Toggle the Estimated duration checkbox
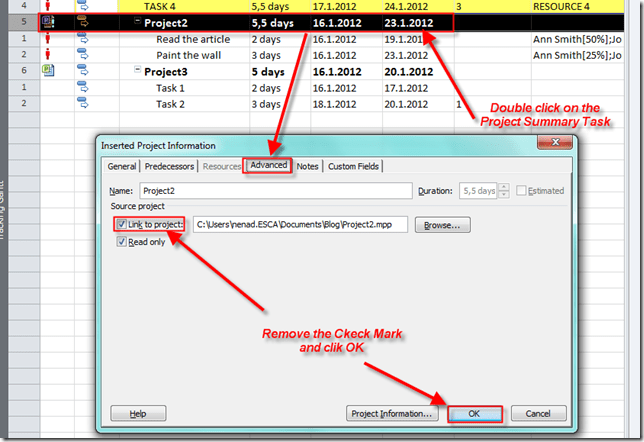Viewport: 644px width, 442px height. [522, 191]
